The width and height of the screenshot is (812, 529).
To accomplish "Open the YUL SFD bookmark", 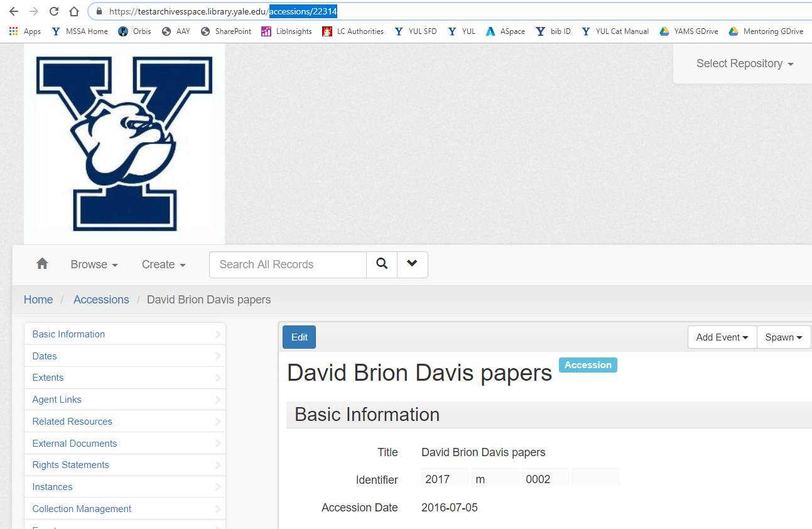I will [415, 31].
